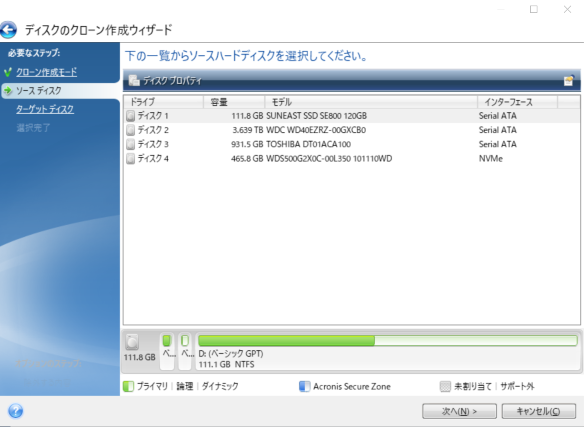Click the green checkmark beside クローン作成モード
This screenshot has height=427, width=584.
(7, 72)
